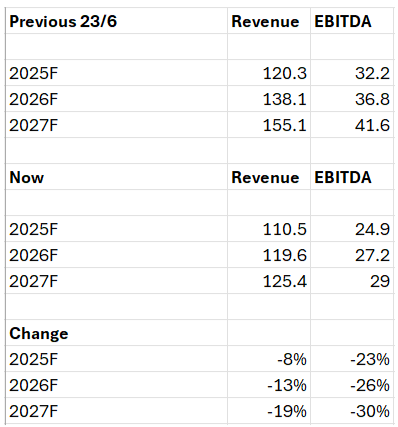Select the -19% revenue change cell
This screenshot has width=398, height=427.
pyautogui.click(x=269, y=411)
